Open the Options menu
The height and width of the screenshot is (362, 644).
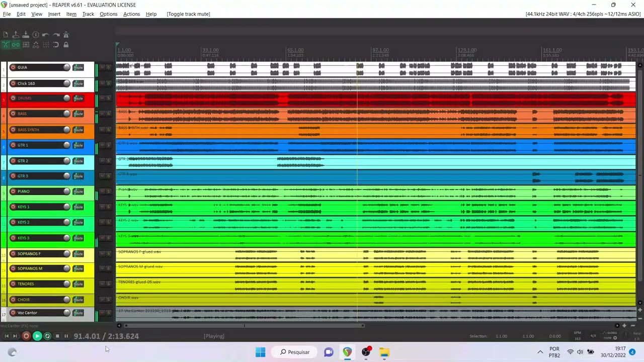[x=108, y=14]
